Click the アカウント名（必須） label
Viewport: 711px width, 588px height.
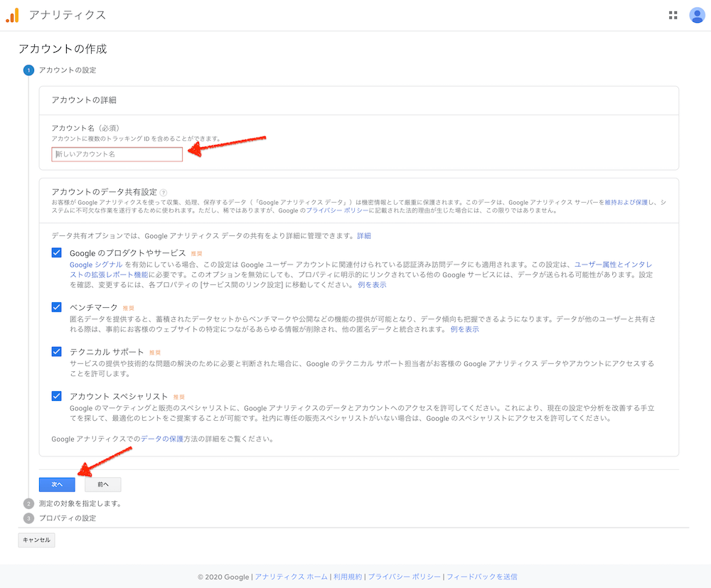(86, 128)
